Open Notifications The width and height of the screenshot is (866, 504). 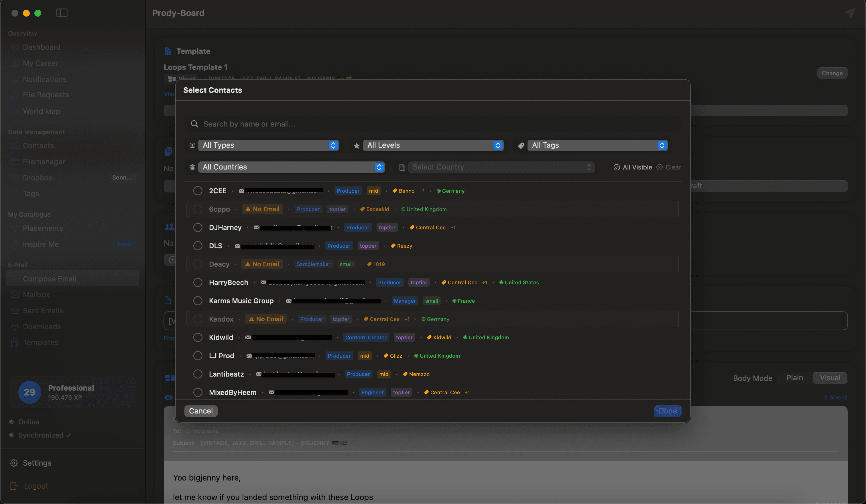pyautogui.click(x=44, y=79)
